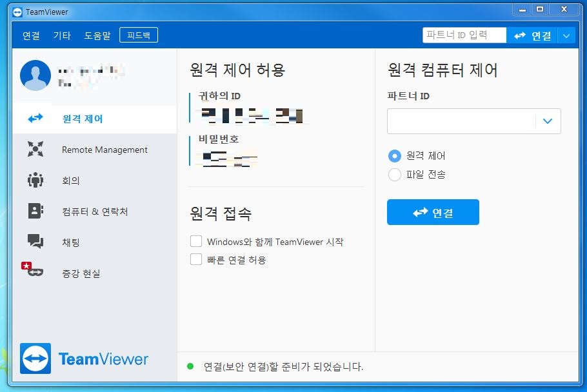Click the blurred 비밀번호 password value
Screen dimensions: 587x392
tap(230, 159)
